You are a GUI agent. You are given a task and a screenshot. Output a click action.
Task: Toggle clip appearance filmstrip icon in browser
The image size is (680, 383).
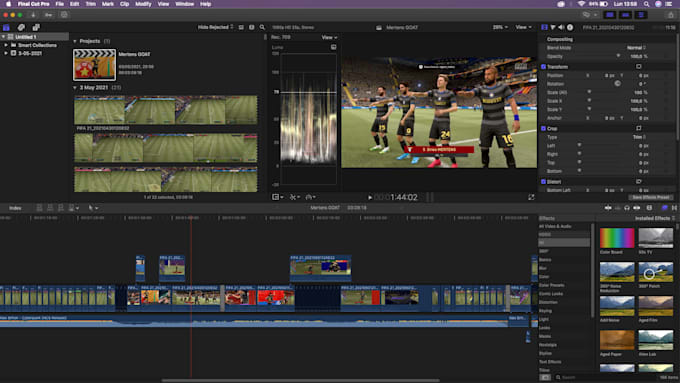click(252, 27)
